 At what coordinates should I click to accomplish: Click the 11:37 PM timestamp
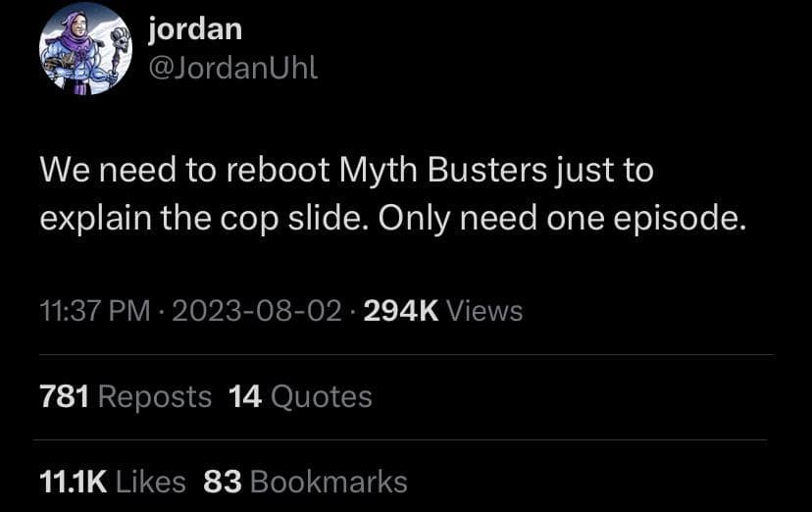tap(95, 311)
